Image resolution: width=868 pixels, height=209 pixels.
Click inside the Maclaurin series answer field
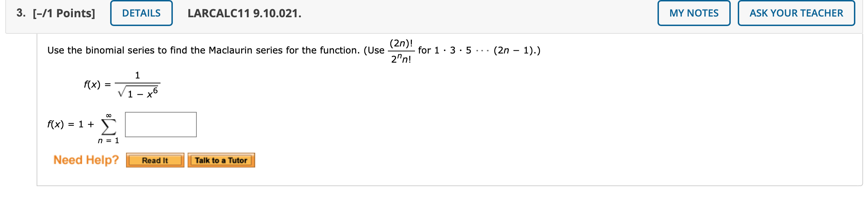click(x=160, y=124)
